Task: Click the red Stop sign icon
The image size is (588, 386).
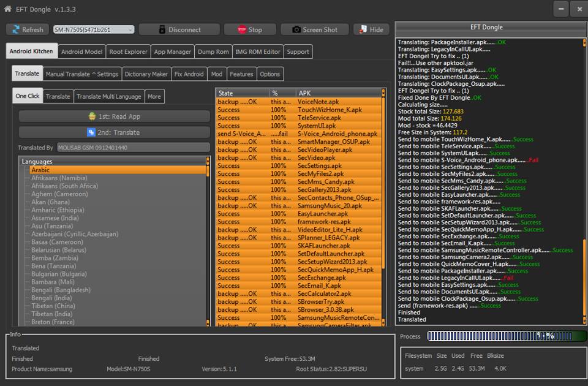Action: [242, 29]
